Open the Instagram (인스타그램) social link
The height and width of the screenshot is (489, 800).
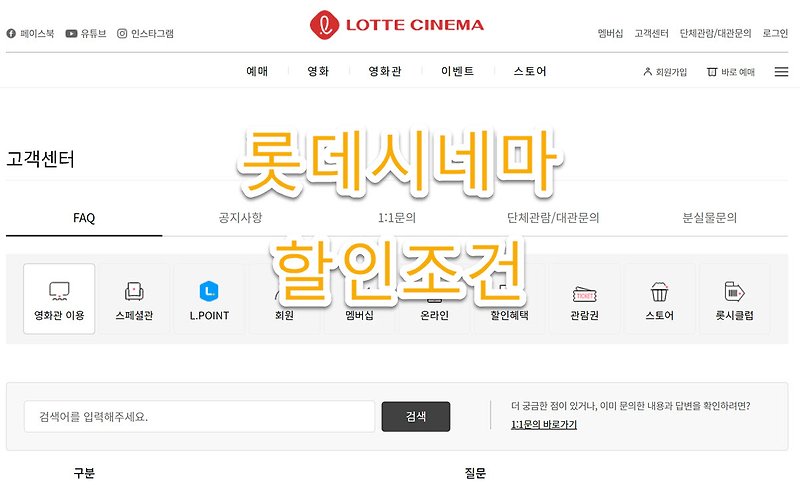[145, 34]
